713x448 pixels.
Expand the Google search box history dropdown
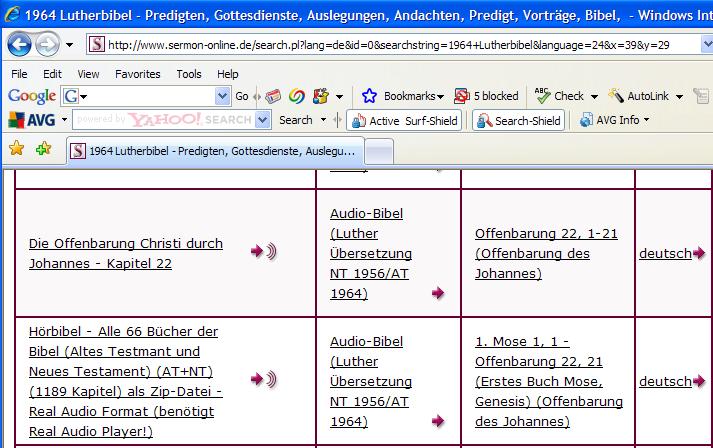222,96
